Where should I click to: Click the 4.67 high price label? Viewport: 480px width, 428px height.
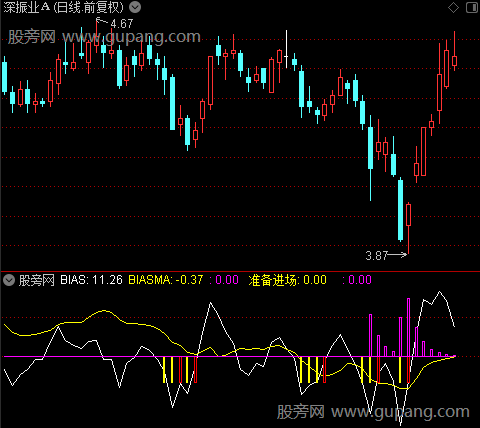pos(122,24)
